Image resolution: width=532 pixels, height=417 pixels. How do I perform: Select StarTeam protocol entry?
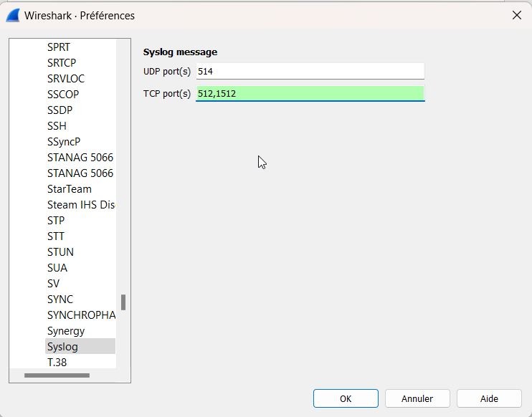(x=70, y=189)
